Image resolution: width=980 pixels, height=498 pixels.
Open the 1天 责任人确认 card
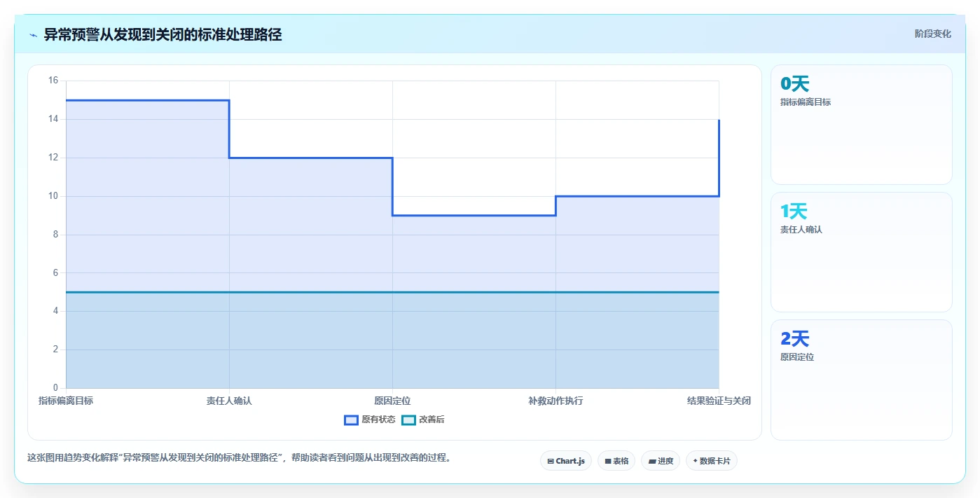pyautogui.click(x=862, y=252)
